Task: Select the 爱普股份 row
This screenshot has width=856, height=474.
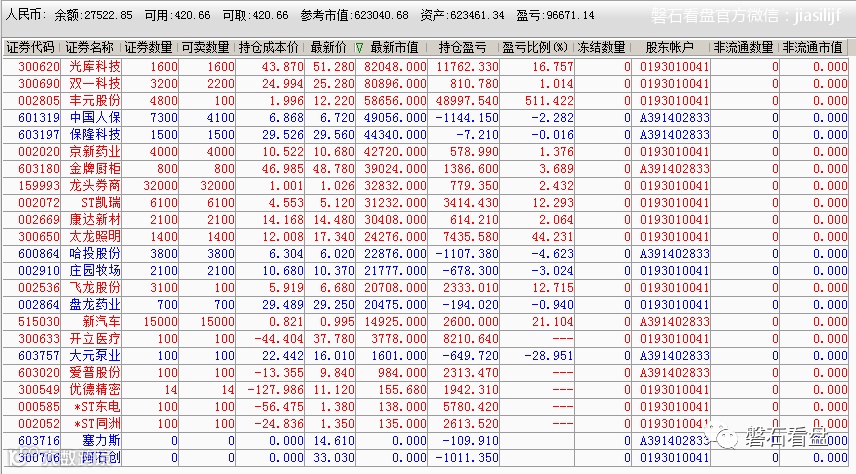Action: click(x=425, y=372)
